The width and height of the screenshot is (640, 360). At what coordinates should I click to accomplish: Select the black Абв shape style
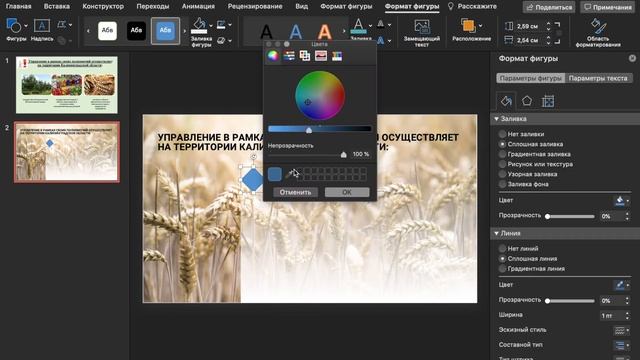point(136,31)
